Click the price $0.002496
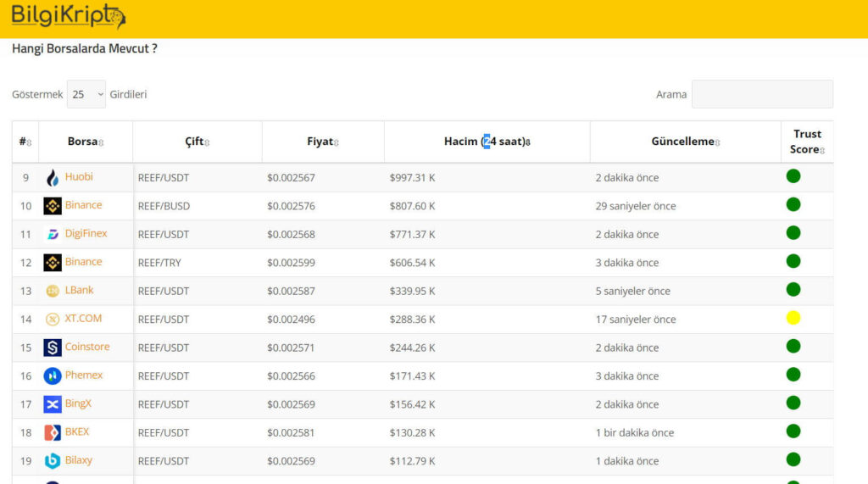 (x=292, y=320)
